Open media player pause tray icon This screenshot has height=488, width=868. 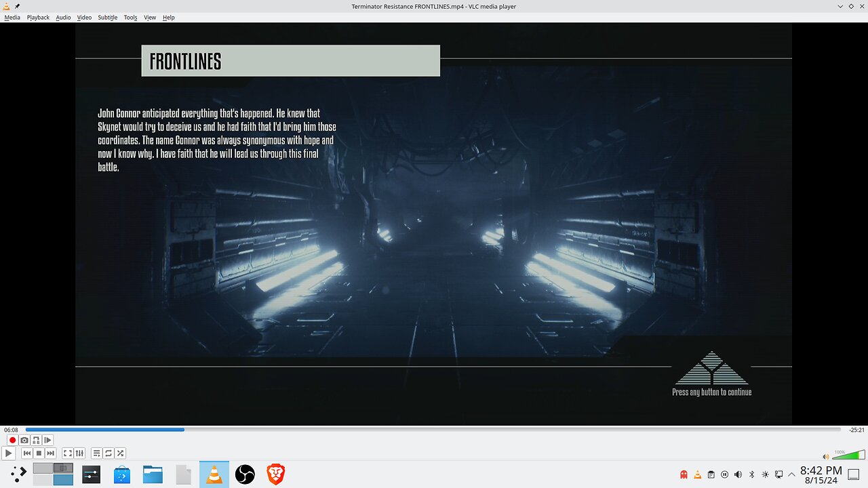[724, 474]
